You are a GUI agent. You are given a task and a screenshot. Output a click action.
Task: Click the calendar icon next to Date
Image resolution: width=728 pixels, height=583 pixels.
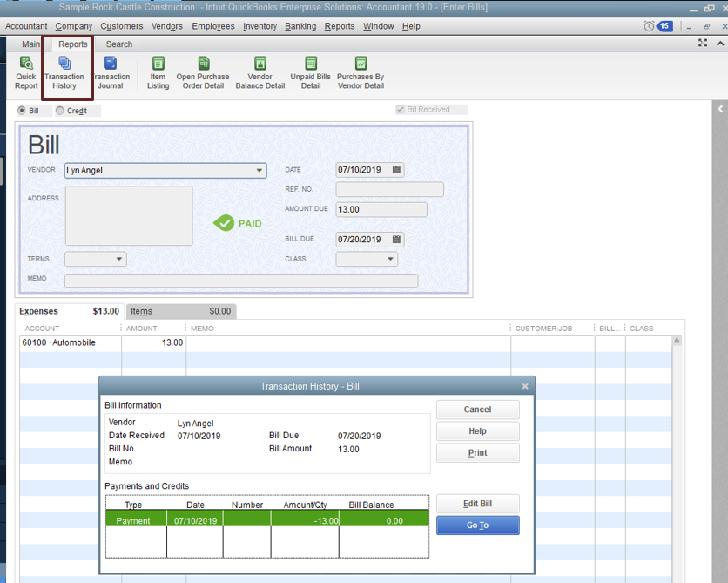(x=396, y=170)
